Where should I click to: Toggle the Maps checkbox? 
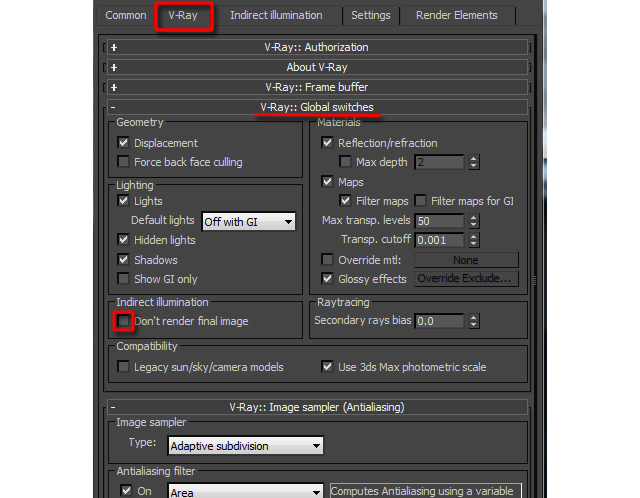click(x=327, y=182)
